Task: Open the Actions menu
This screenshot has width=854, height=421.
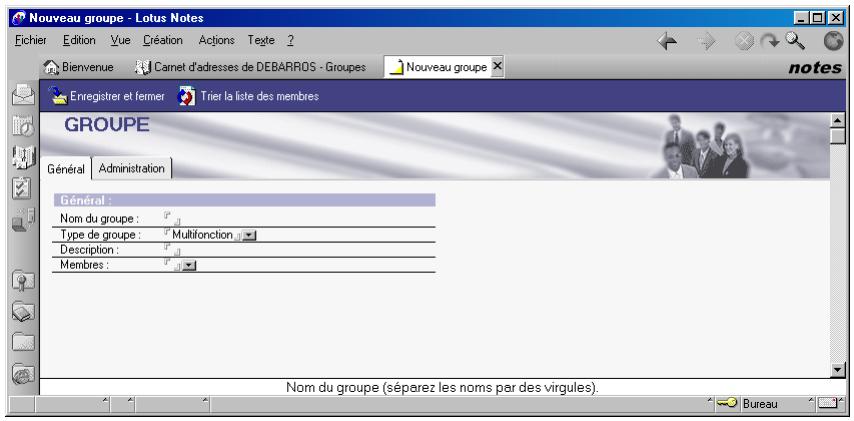Action: pyautogui.click(x=216, y=40)
